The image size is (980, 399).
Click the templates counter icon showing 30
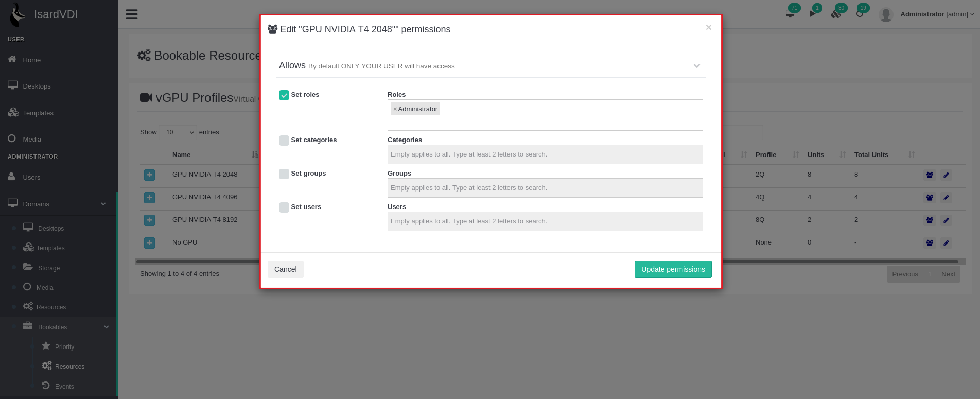click(x=836, y=13)
